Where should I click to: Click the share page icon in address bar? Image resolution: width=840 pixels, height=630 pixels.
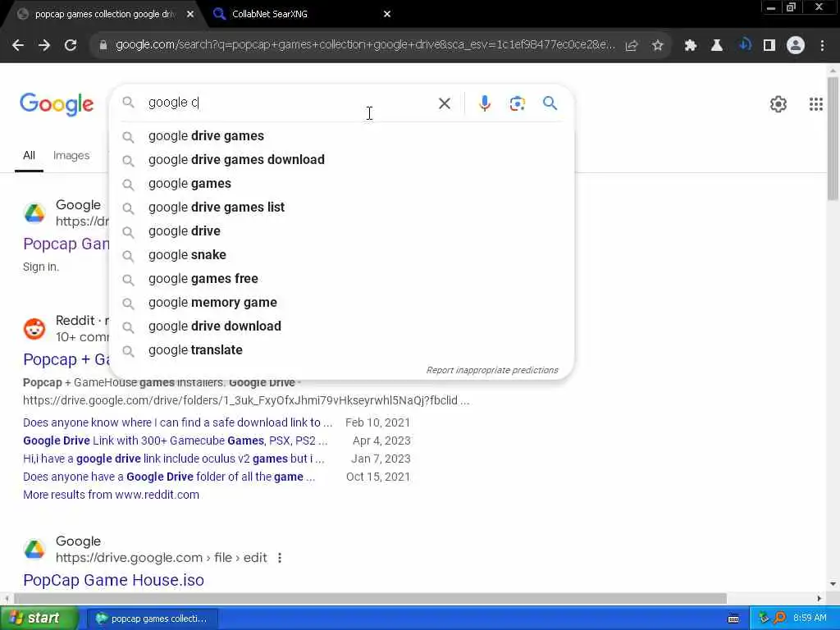632,46
